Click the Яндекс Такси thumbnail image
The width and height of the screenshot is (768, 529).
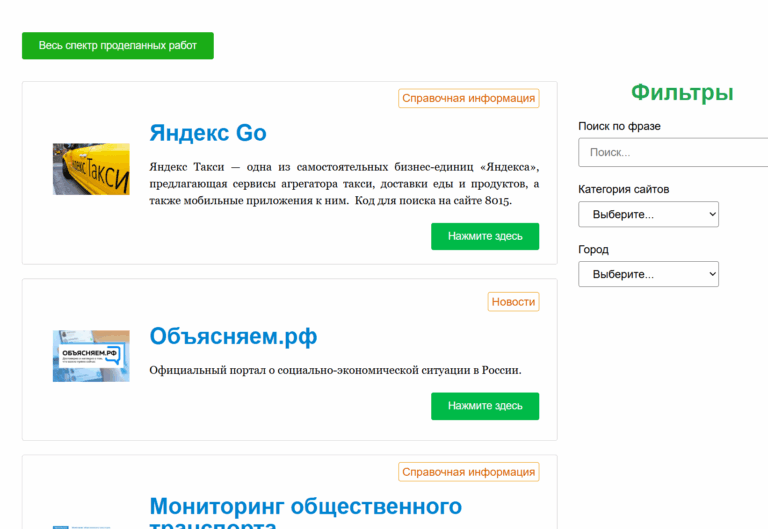[91, 169]
